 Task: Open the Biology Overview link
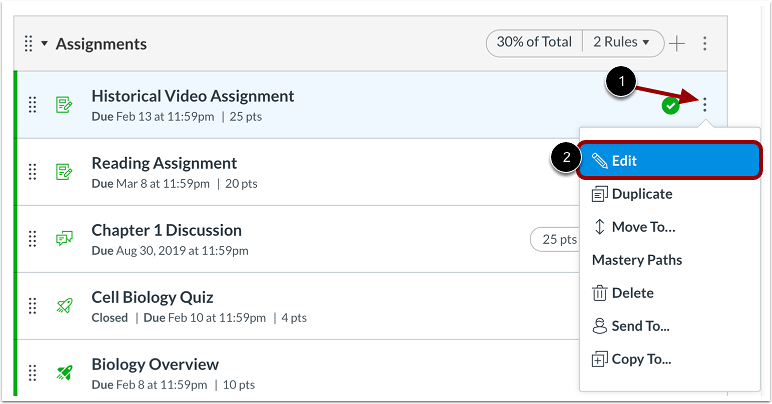[155, 364]
